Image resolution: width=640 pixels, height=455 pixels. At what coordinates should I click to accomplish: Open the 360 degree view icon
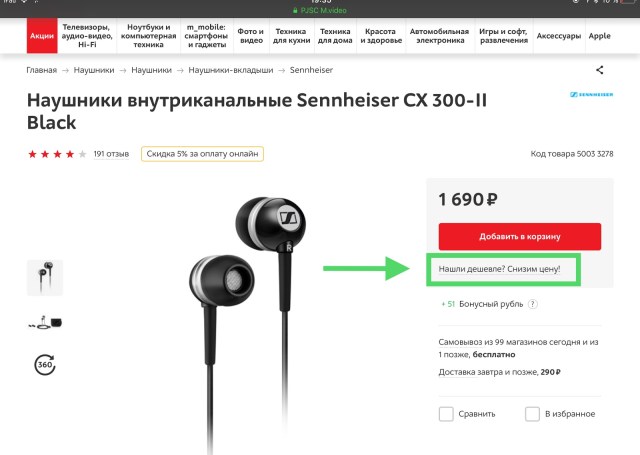coord(45,364)
